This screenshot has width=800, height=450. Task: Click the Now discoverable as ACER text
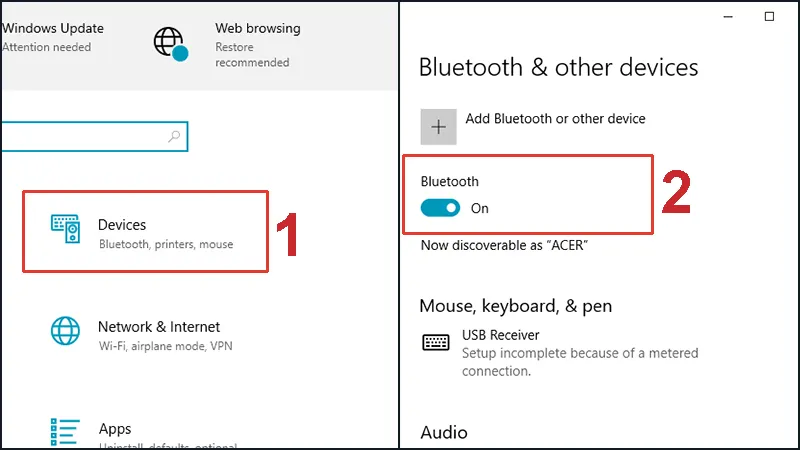[503, 245]
